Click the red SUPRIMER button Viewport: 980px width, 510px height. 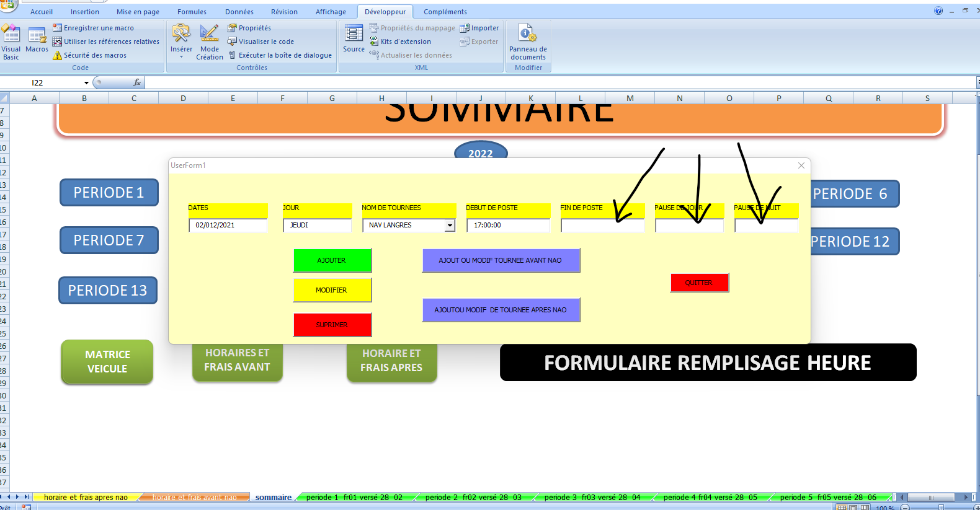pos(332,325)
